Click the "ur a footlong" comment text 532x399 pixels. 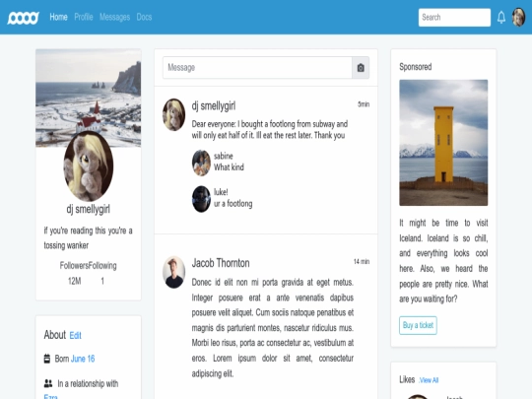tap(233, 204)
